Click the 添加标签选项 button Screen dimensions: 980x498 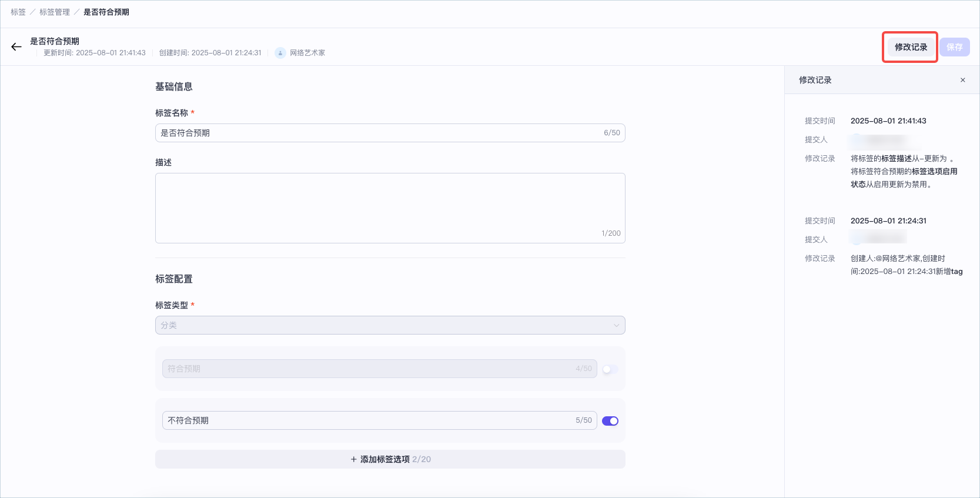click(390, 459)
